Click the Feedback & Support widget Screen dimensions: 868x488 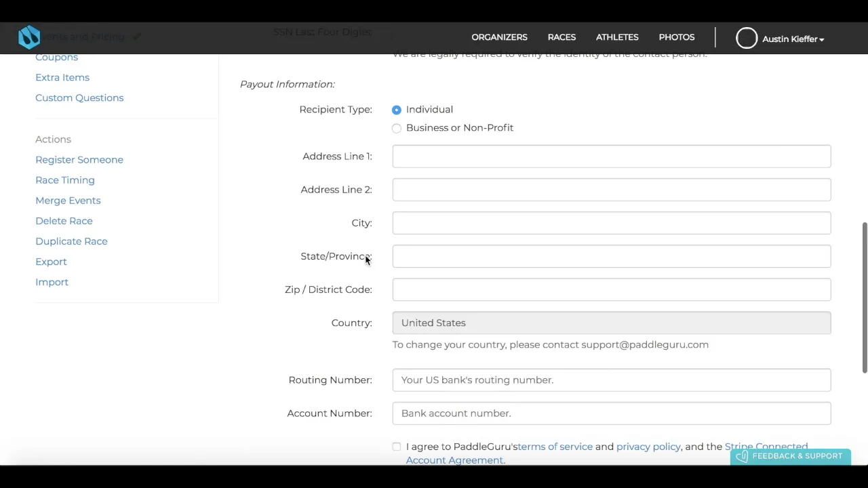[x=790, y=456]
